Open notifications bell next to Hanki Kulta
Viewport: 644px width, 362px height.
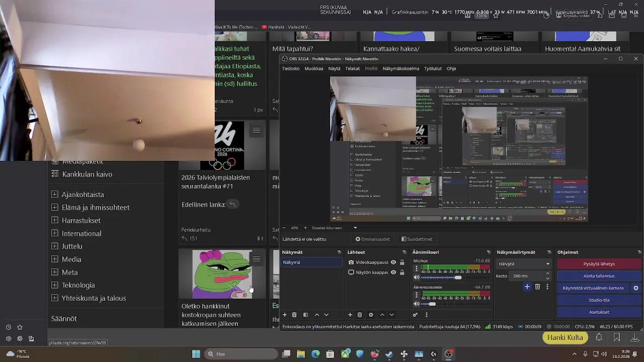[599, 337]
